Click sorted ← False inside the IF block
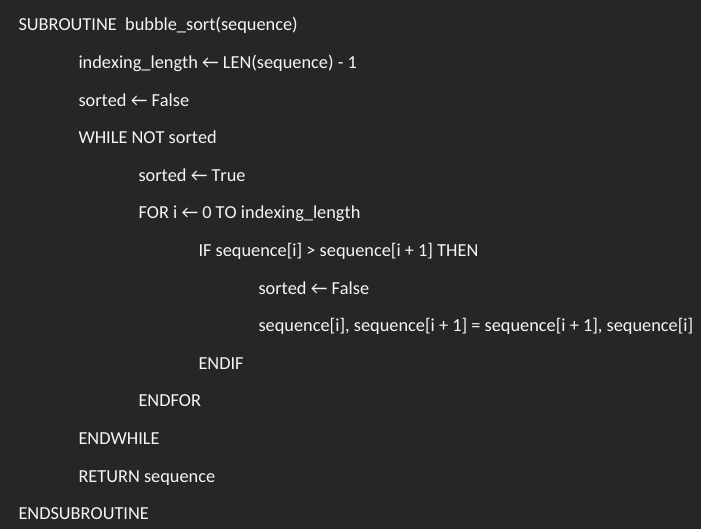Viewport: 701px width, 529px height. click(x=313, y=288)
